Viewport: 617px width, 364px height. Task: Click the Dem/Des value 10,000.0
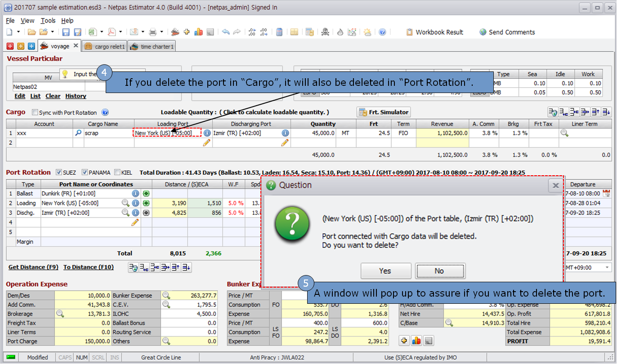[82, 295]
